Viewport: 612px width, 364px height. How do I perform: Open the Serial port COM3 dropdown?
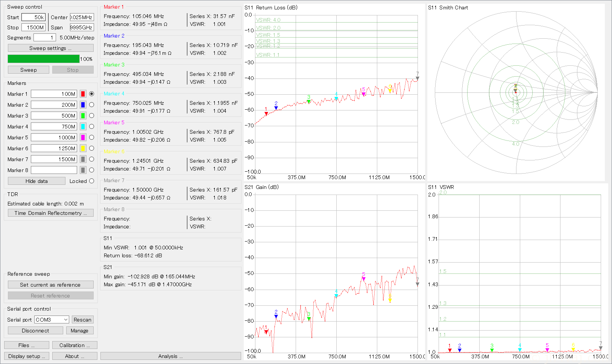(52, 320)
